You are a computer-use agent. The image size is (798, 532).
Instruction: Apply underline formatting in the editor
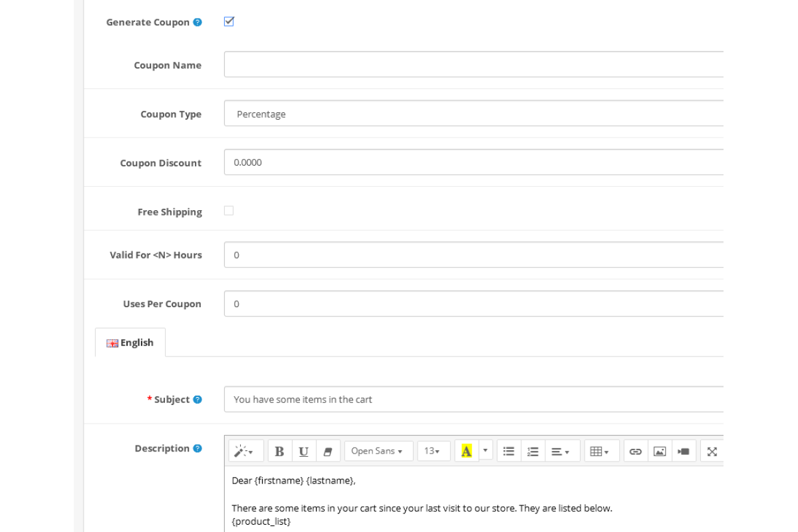pos(303,451)
